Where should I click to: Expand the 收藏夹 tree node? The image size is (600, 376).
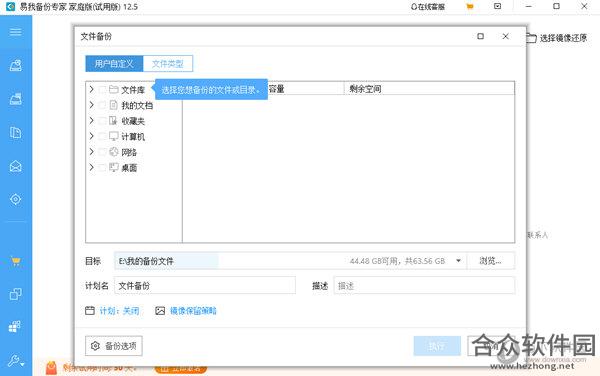coord(91,120)
